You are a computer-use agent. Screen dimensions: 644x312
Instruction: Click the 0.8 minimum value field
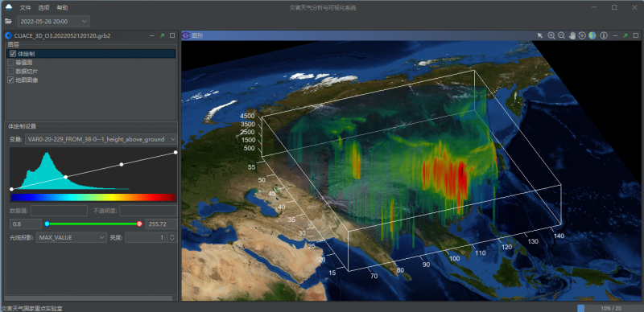click(26, 224)
